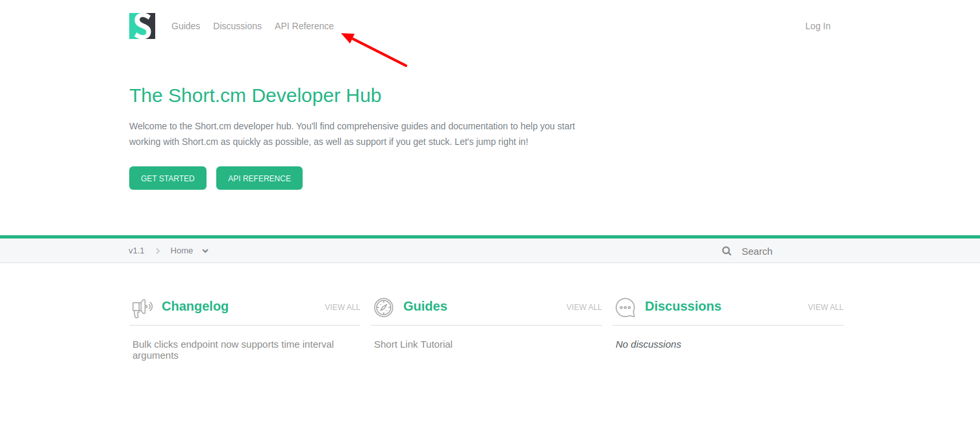This screenshot has width=980, height=438.
Task: Expand the Home breadcrumb dropdown chevron
Action: 205,250
